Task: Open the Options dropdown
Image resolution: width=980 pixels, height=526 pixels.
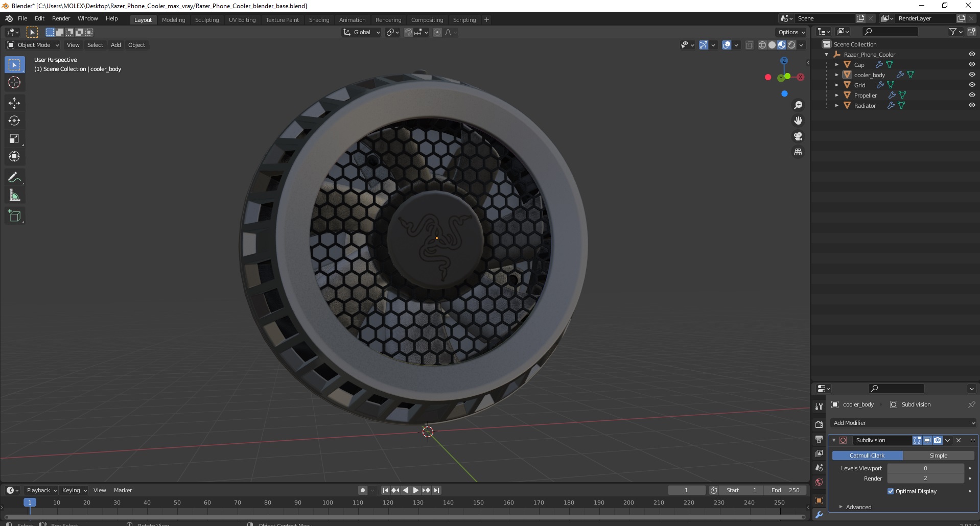Action: coord(791,32)
